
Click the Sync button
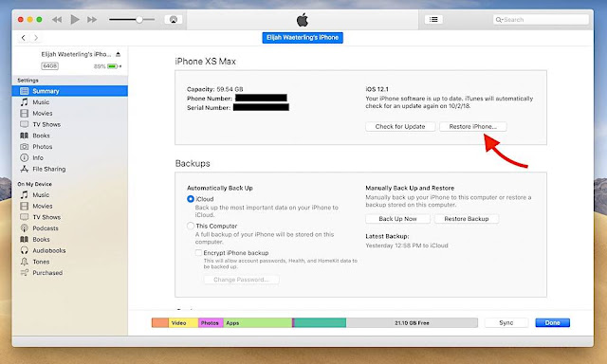click(x=506, y=322)
